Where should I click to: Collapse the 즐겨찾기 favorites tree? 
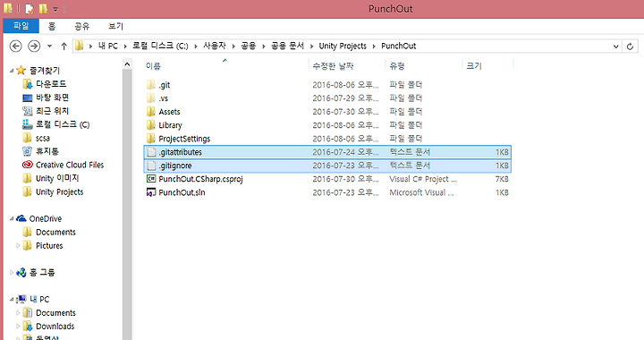[12, 71]
